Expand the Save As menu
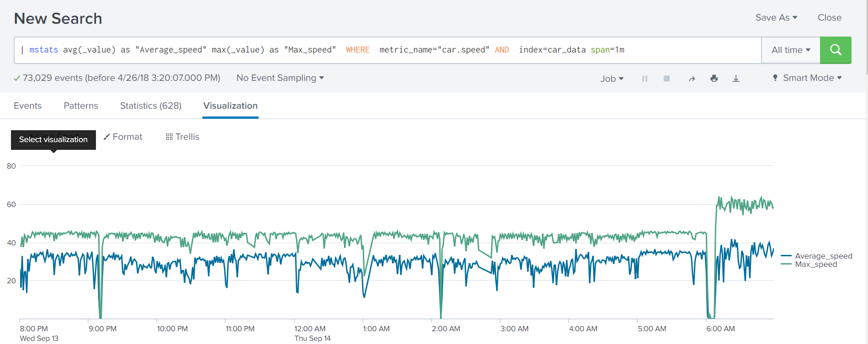Screen dimensions: 868x344 pyautogui.click(x=776, y=17)
